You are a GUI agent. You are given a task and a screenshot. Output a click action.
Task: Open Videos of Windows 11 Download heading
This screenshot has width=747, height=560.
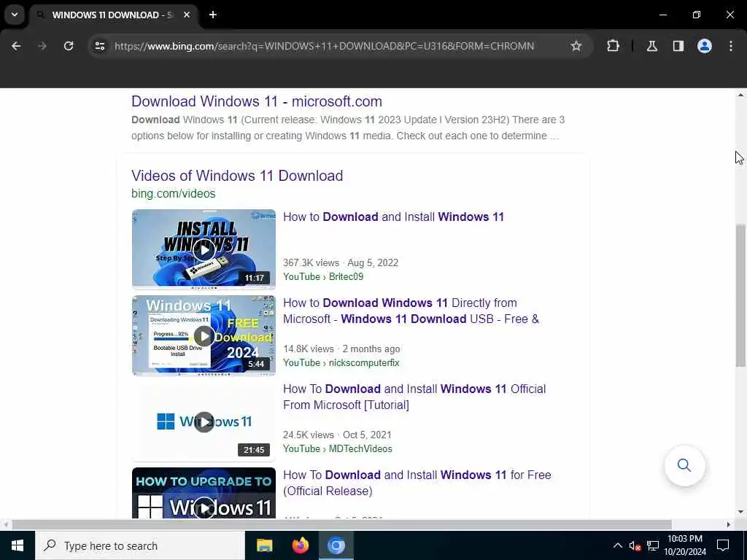[237, 176]
